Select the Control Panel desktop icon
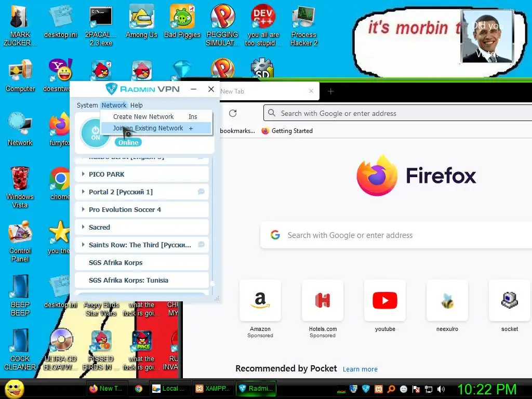 (20, 242)
